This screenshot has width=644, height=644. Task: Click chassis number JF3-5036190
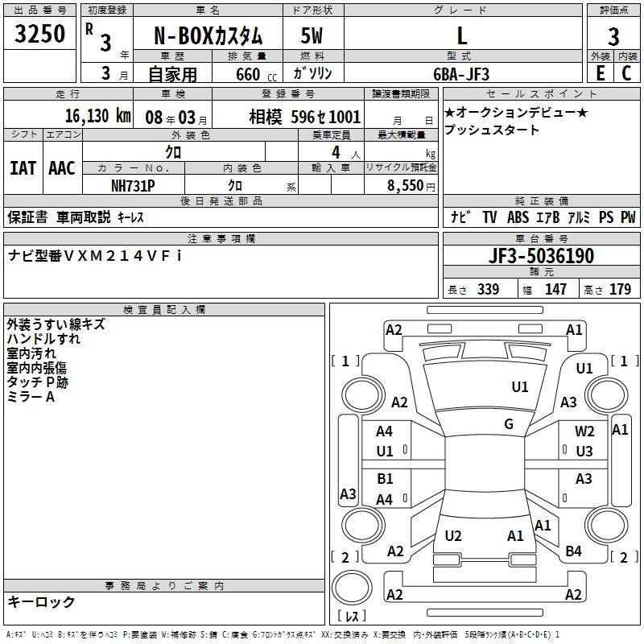[x=541, y=257]
